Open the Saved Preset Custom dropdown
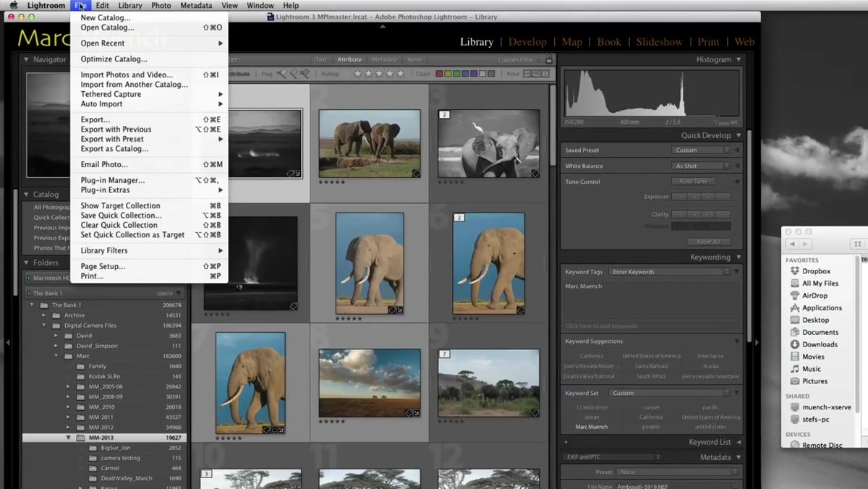This screenshot has width=868, height=489. (701, 150)
